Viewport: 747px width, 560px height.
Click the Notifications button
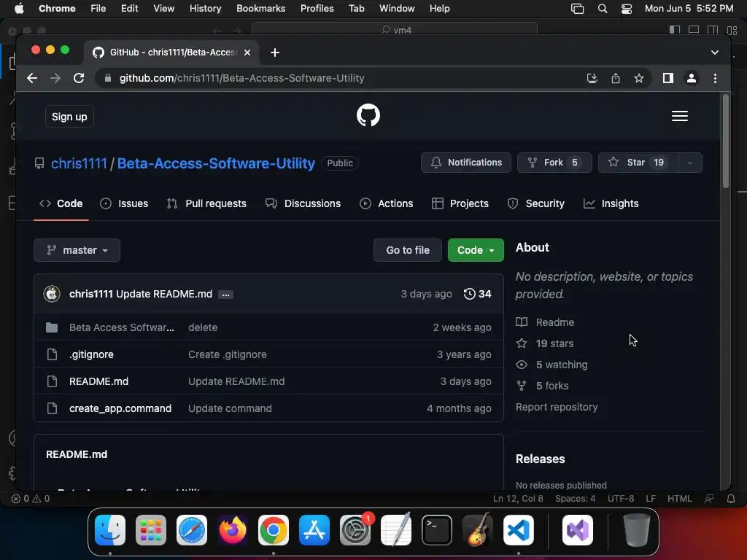point(466,163)
